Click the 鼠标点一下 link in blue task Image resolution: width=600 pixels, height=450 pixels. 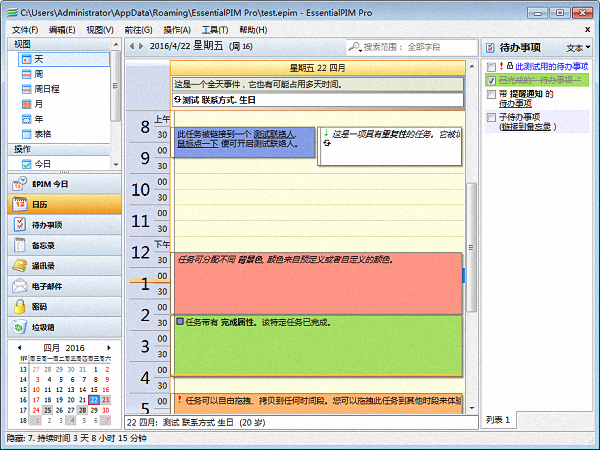click(197, 144)
